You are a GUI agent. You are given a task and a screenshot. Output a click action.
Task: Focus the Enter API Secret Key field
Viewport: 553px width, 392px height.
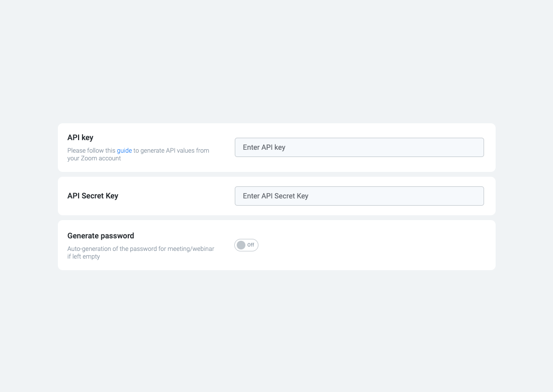click(359, 196)
